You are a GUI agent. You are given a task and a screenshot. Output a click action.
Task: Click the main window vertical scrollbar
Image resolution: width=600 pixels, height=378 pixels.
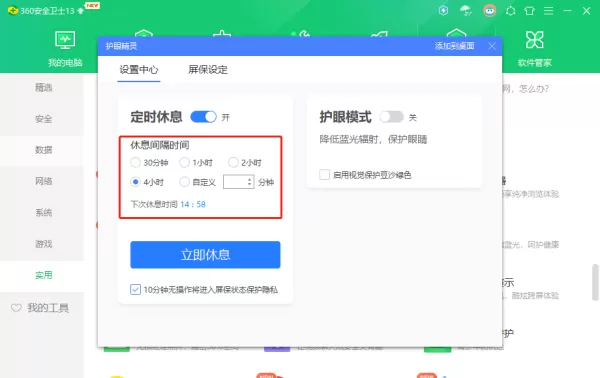(595, 282)
